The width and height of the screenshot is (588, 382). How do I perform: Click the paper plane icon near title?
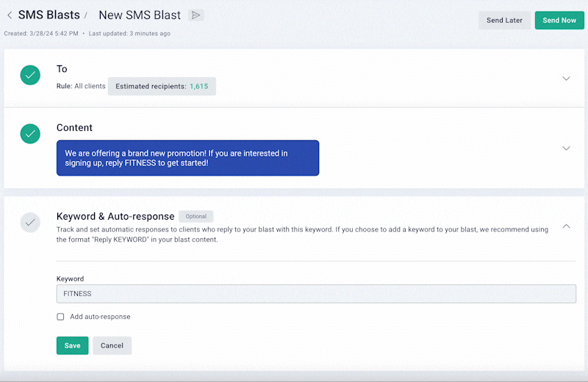[x=196, y=15]
